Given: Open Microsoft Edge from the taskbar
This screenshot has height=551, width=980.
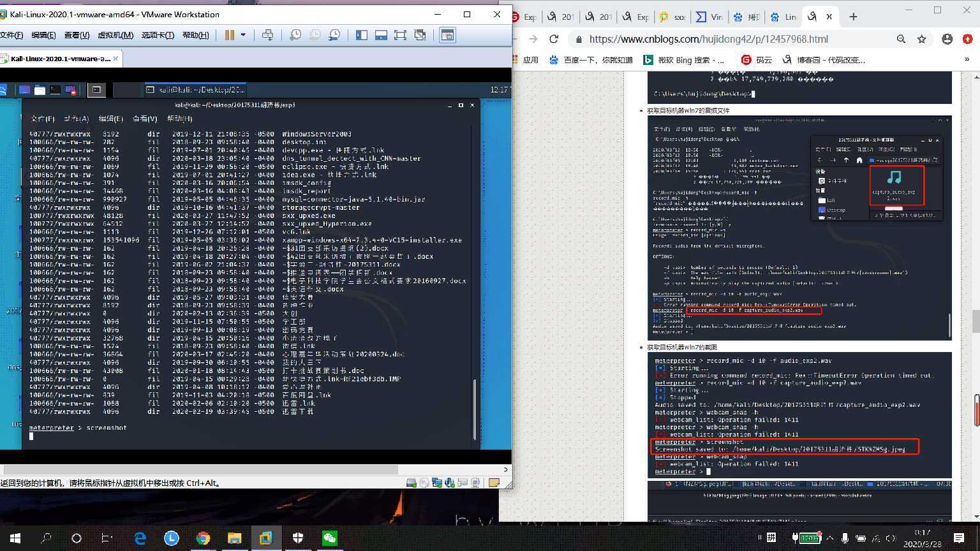Looking at the screenshot, I should pyautogui.click(x=140, y=538).
